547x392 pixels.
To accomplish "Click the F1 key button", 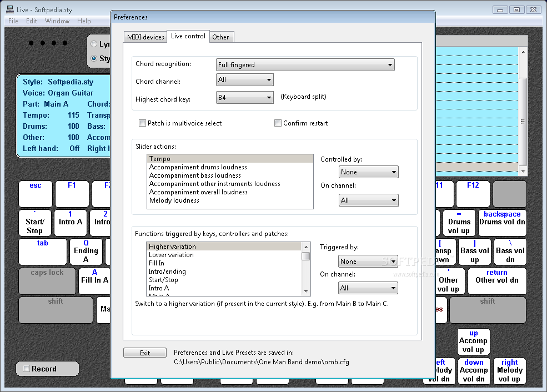I will [72, 194].
